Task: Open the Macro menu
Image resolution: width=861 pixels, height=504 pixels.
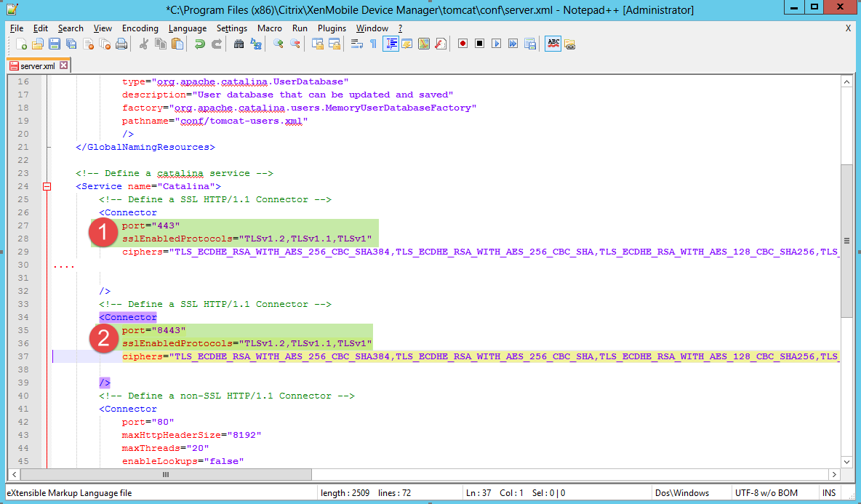Action: pyautogui.click(x=270, y=28)
